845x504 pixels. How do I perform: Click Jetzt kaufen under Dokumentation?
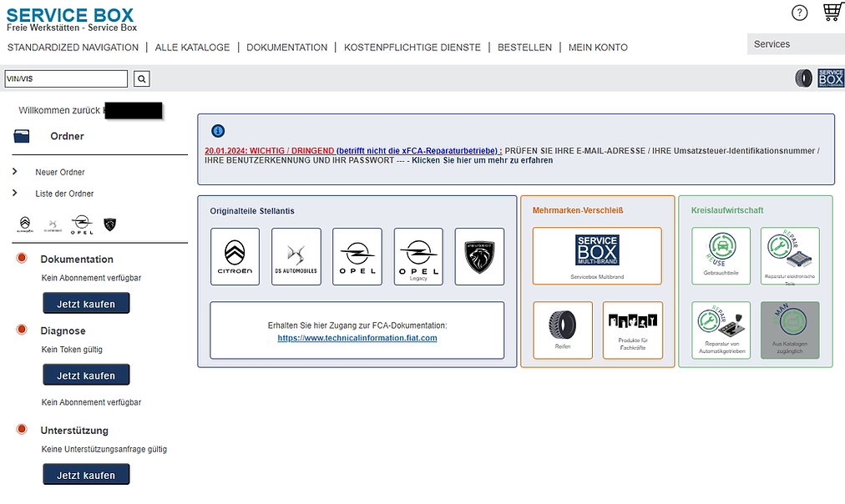pyautogui.click(x=86, y=303)
